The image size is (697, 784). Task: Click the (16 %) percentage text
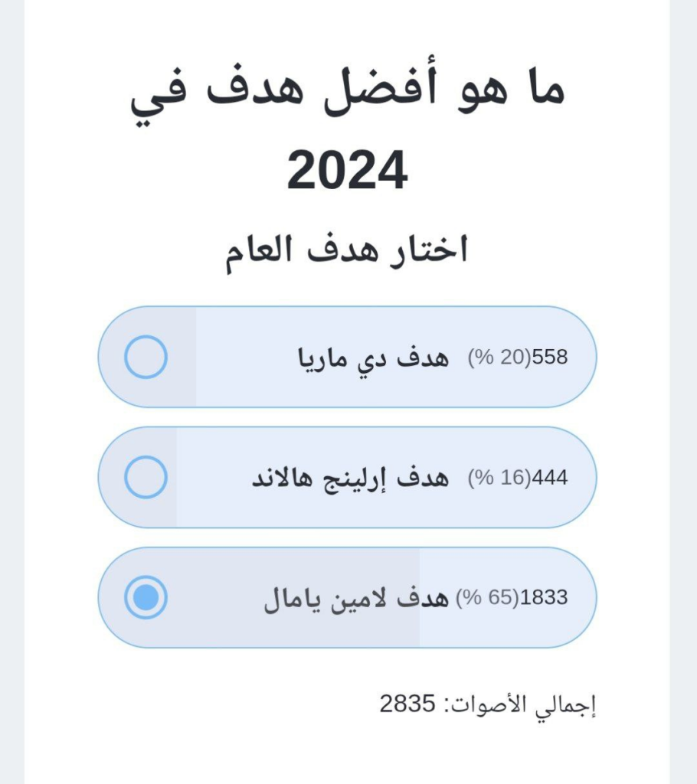coord(499,478)
